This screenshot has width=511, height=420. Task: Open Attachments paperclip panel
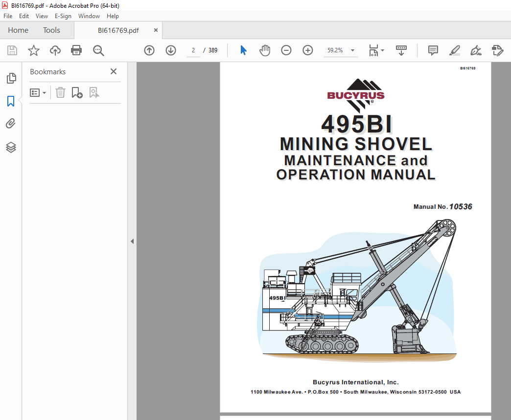point(11,124)
